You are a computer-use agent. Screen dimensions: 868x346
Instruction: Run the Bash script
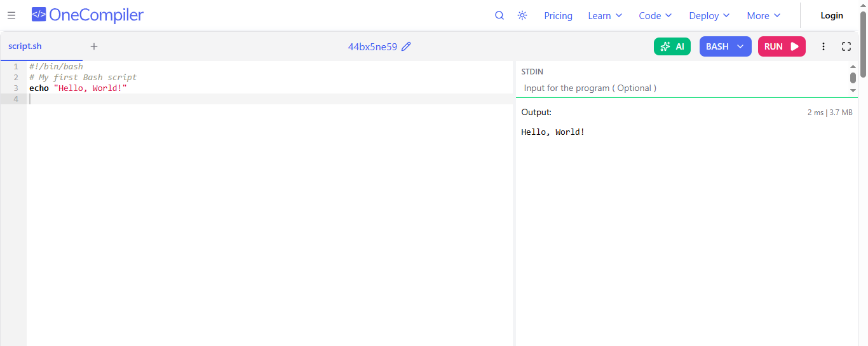781,46
